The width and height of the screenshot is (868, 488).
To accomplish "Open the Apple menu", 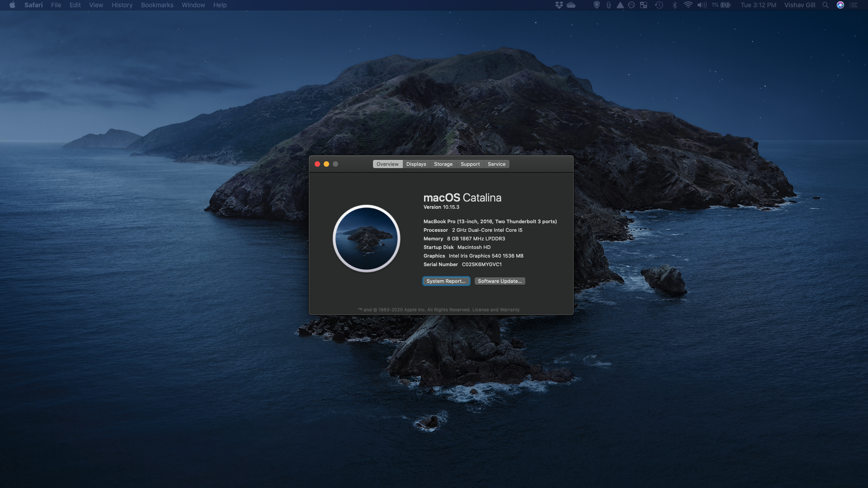I will pyautogui.click(x=12, y=5).
